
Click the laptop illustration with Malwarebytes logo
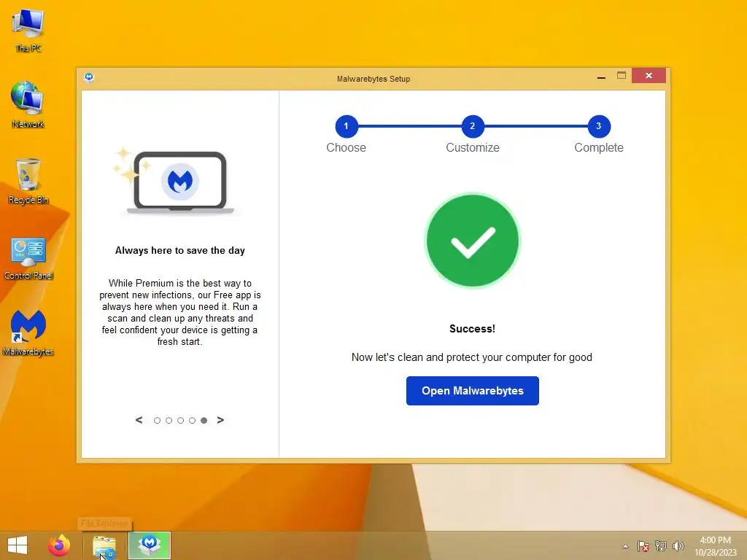(x=179, y=182)
